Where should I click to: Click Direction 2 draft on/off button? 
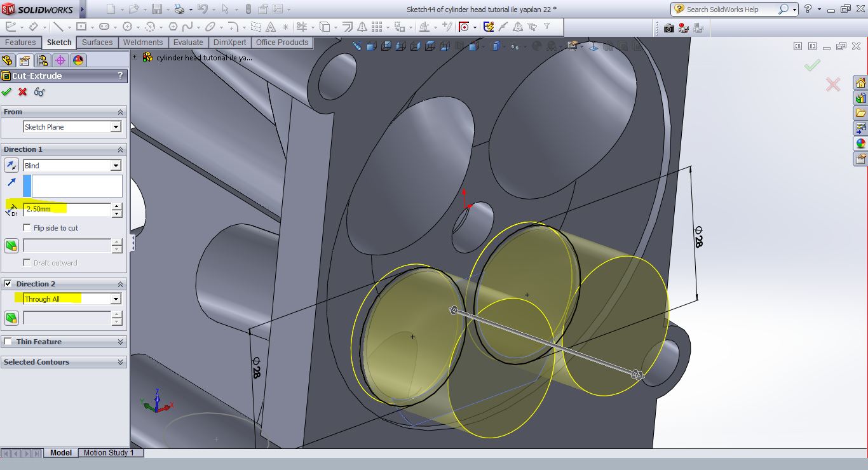click(x=11, y=318)
